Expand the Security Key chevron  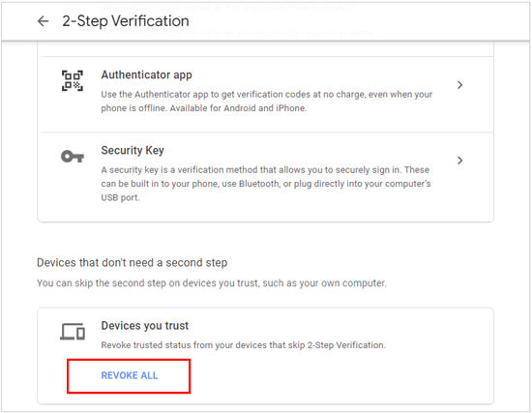tap(459, 161)
